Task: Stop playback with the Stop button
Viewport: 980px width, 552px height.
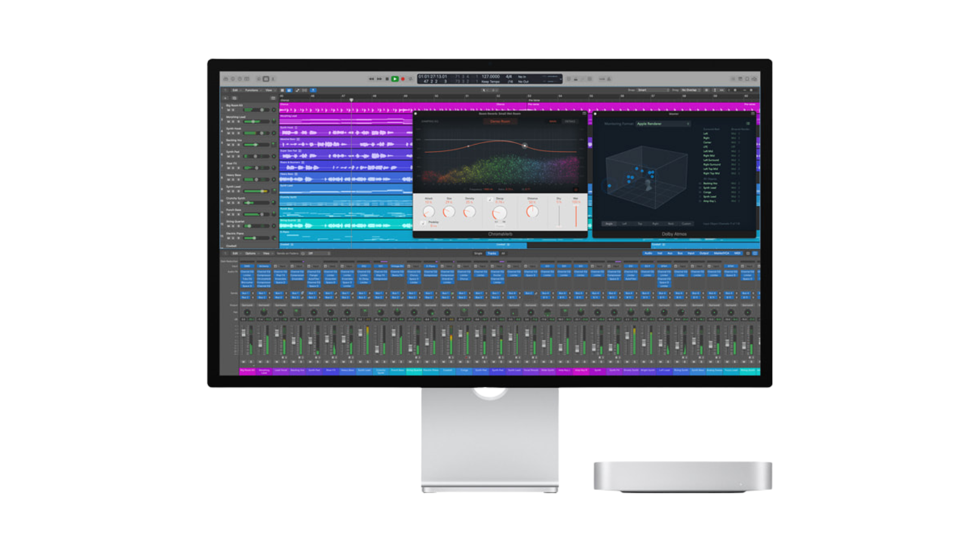Action: click(387, 79)
